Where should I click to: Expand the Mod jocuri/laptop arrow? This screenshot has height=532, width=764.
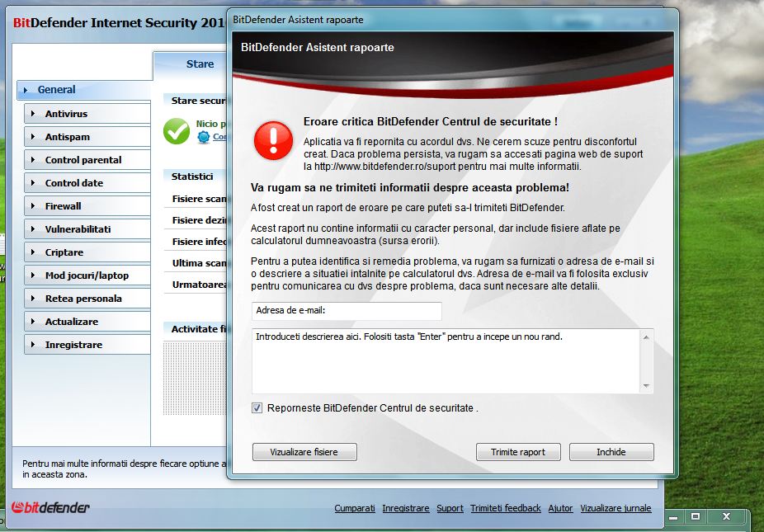click(x=33, y=275)
